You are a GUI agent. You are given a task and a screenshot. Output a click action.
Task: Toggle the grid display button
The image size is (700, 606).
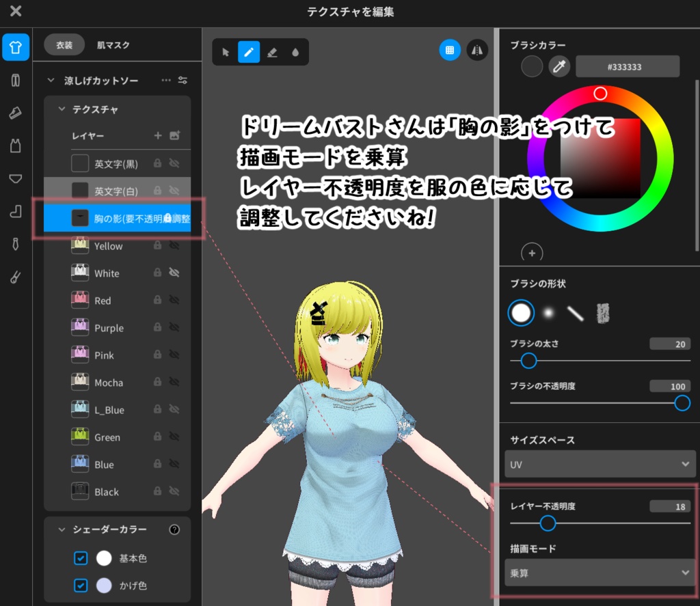tap(450, 50)
